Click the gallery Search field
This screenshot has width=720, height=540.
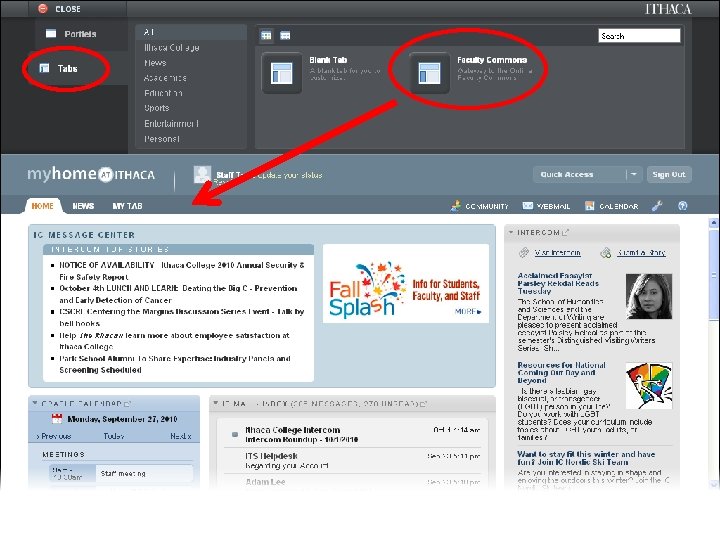(x=639, y=36)
